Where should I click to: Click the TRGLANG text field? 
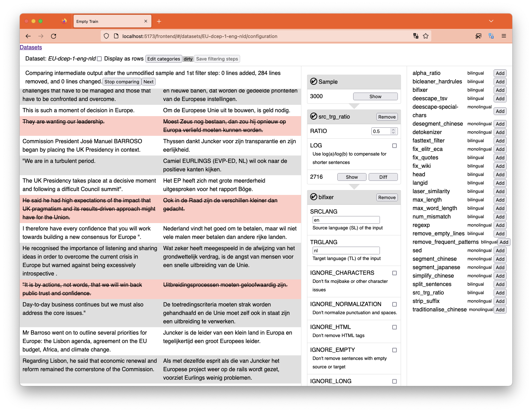click(x=346, y=251)
